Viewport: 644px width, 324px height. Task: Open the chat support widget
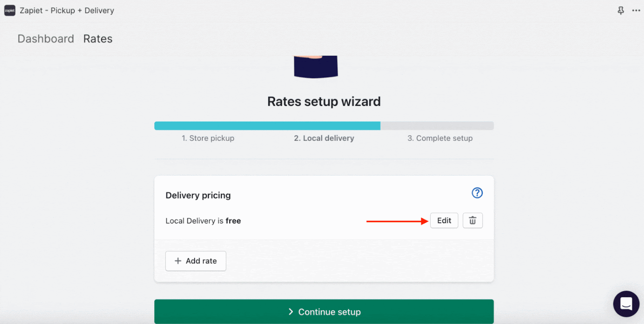pos(626,304)
